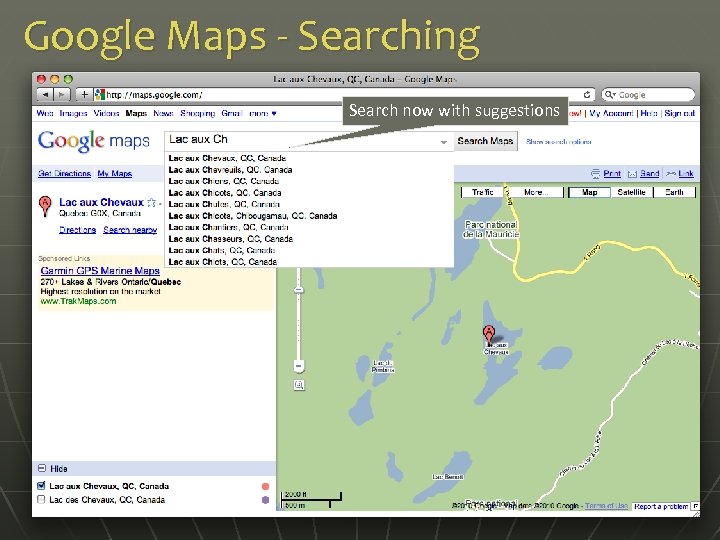
Task: Add bookmark with the plus button
Action: coord(84,95)
